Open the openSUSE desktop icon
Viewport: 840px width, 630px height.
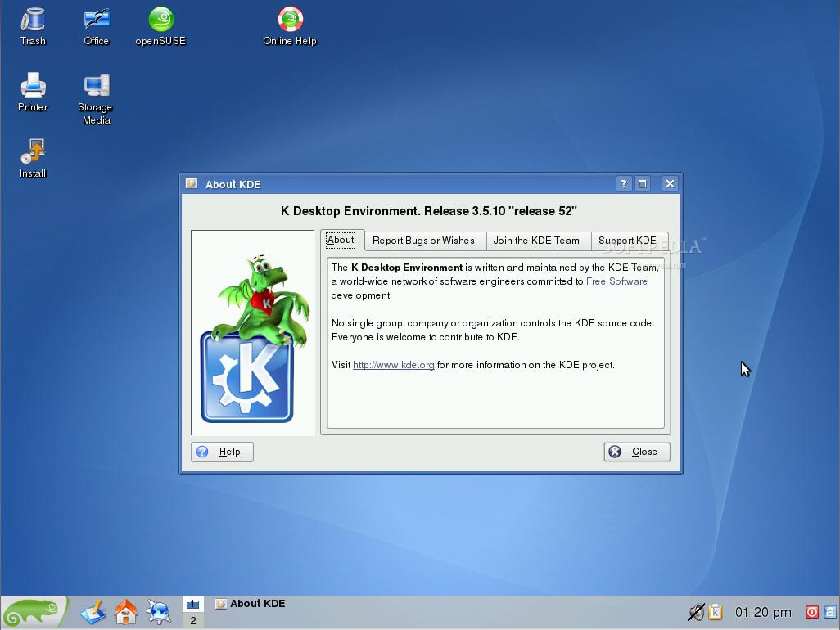160,25
